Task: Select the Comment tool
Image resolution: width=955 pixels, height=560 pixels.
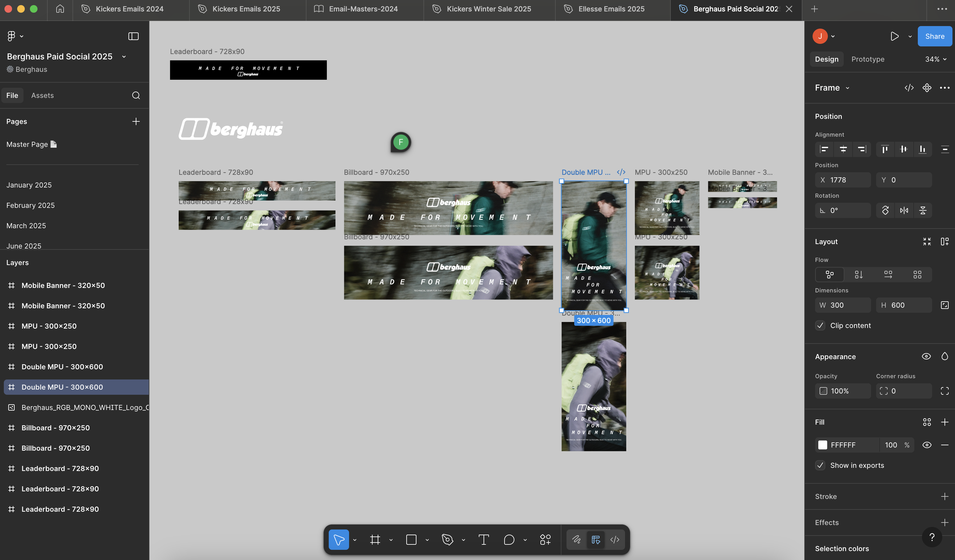Action: pos(509,540)
